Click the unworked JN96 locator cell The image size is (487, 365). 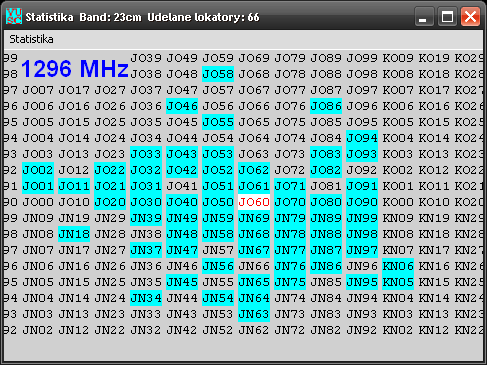coord(362,266)
